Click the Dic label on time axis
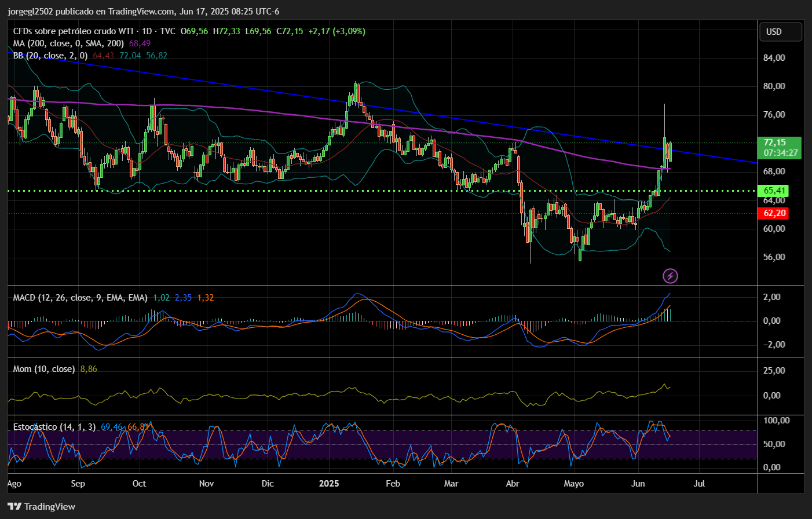Image resolution: width=812 pixels, height=519 pixels. 268,484
